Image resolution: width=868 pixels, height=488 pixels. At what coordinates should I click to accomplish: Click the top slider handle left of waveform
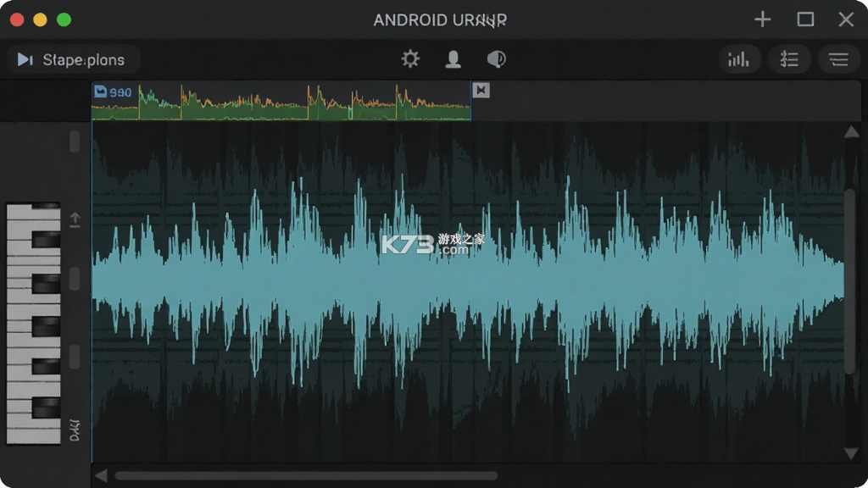75,141
